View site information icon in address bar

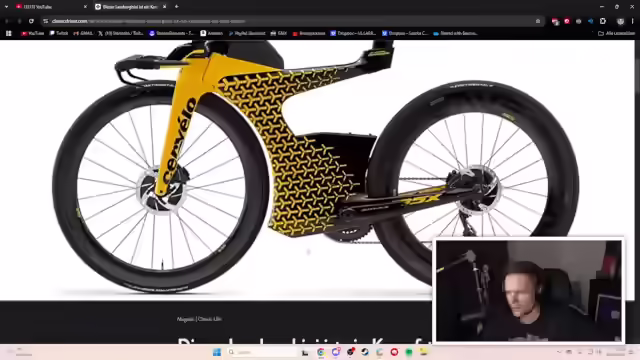46,21
